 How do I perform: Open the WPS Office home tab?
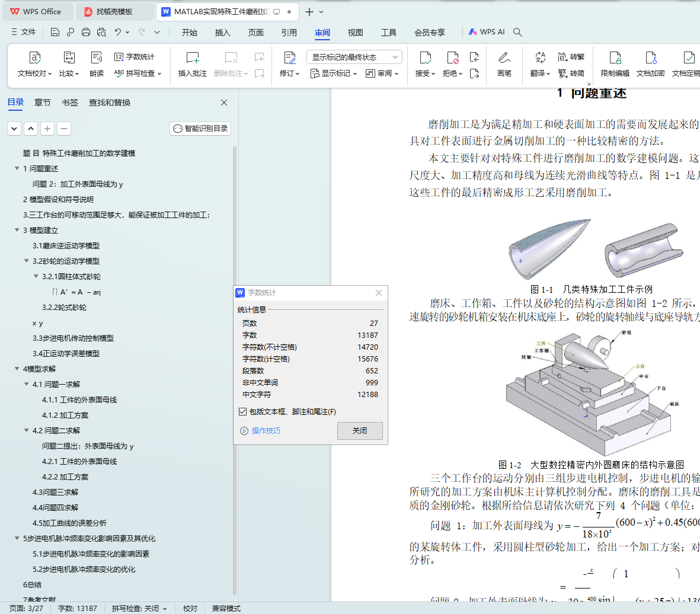click(38, 12)
